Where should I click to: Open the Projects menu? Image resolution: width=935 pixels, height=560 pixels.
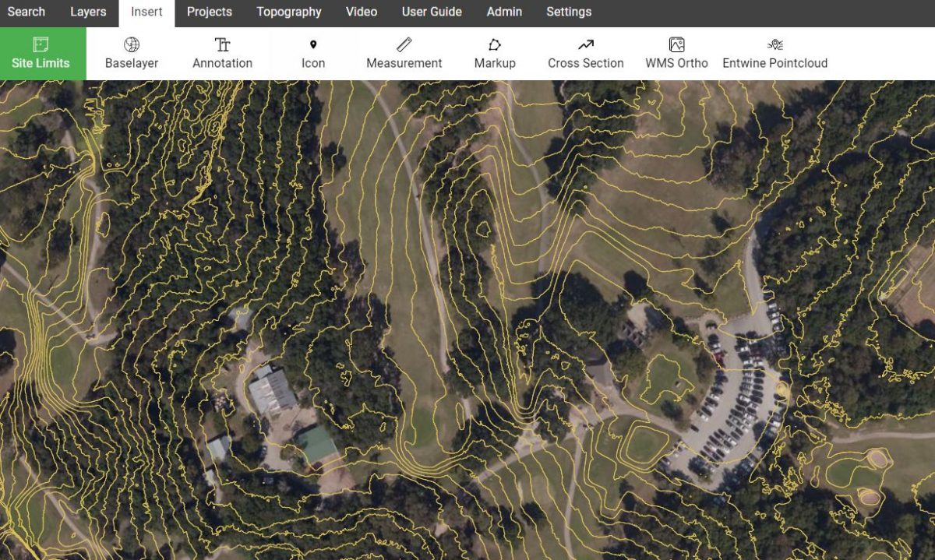[210, 11]
